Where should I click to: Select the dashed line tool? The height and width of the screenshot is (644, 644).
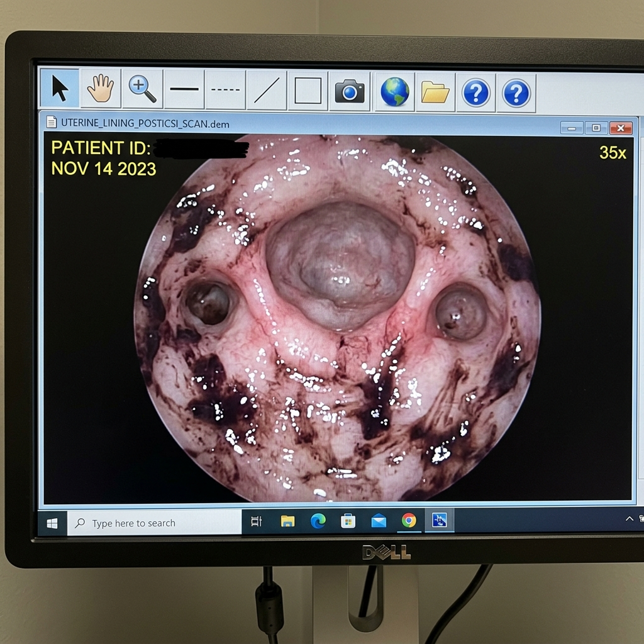point(226,90)
